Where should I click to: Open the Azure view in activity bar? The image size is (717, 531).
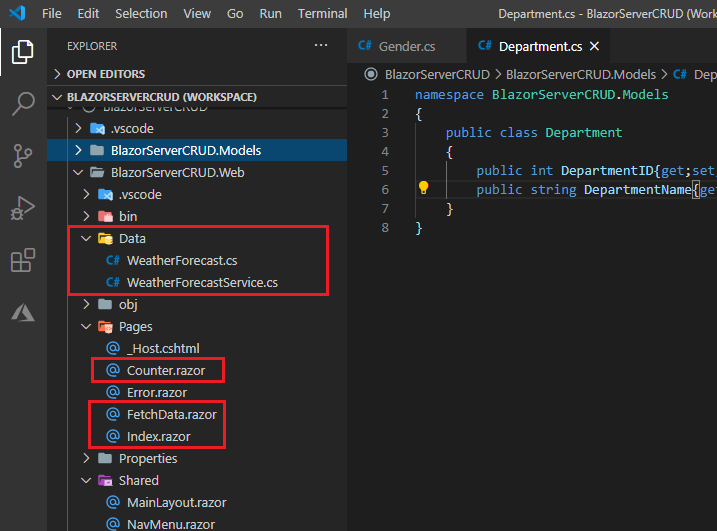tap(22, 313)
